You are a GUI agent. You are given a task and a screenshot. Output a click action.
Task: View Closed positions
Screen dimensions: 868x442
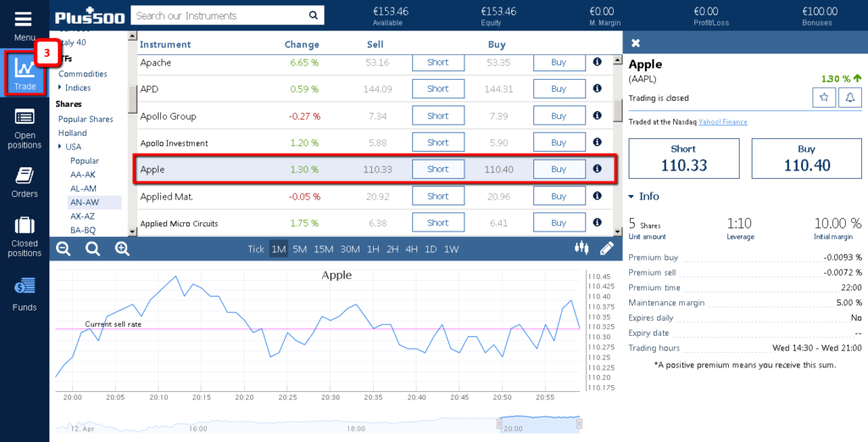coord(25,237)
